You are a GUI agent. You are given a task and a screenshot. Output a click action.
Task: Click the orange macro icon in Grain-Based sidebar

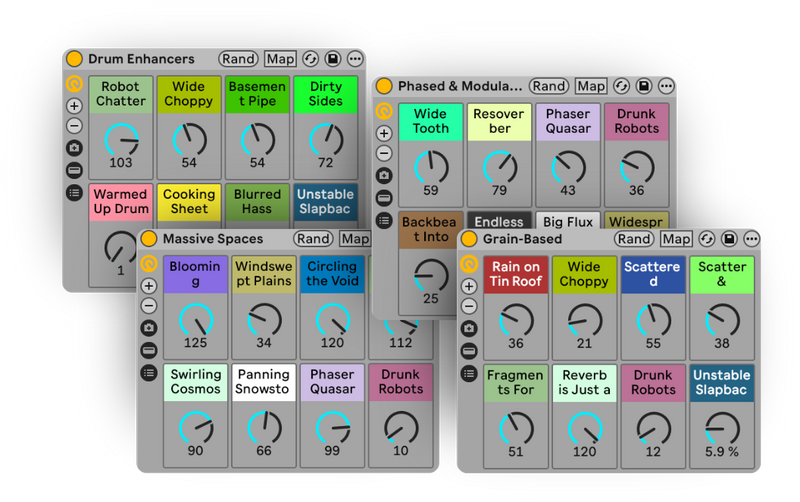(x=468, y=264)
